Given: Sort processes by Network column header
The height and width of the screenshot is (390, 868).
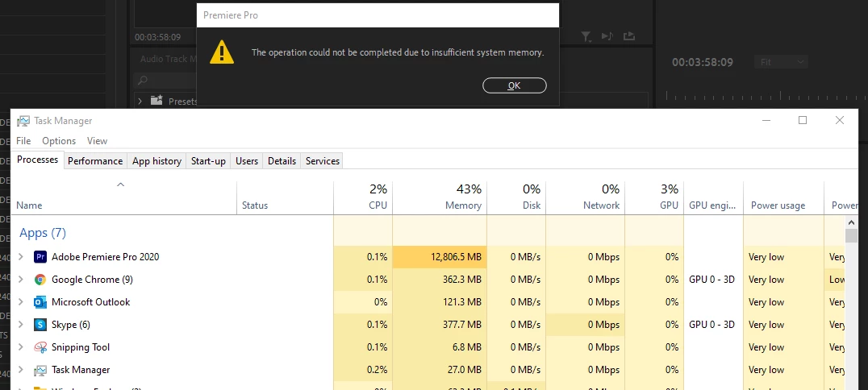Looking at the screenshot, I should click(x=585, y=197).
